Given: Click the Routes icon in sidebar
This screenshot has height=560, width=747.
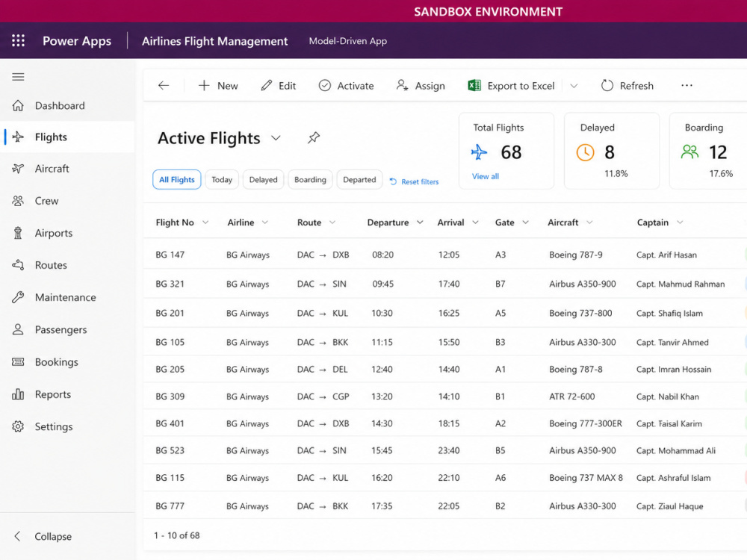Looking at the screenshot, I should (x=18, y=265).
